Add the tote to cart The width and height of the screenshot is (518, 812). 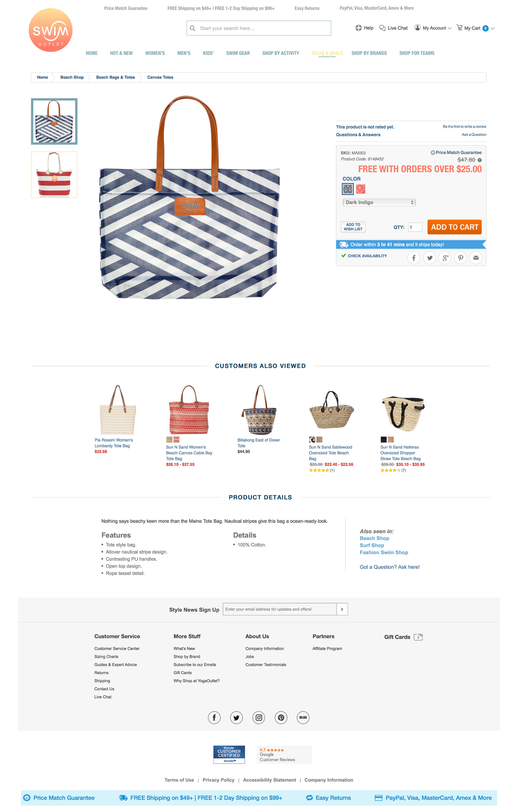[454, 227]
